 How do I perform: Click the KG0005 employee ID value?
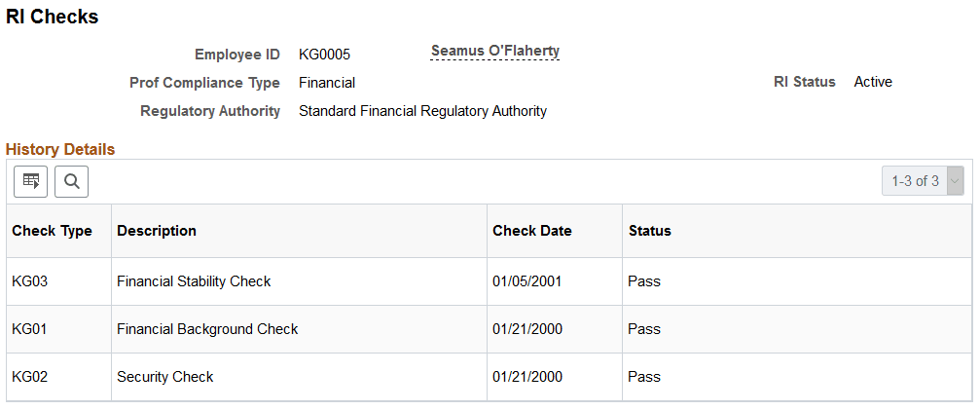(x=324, y=55)
